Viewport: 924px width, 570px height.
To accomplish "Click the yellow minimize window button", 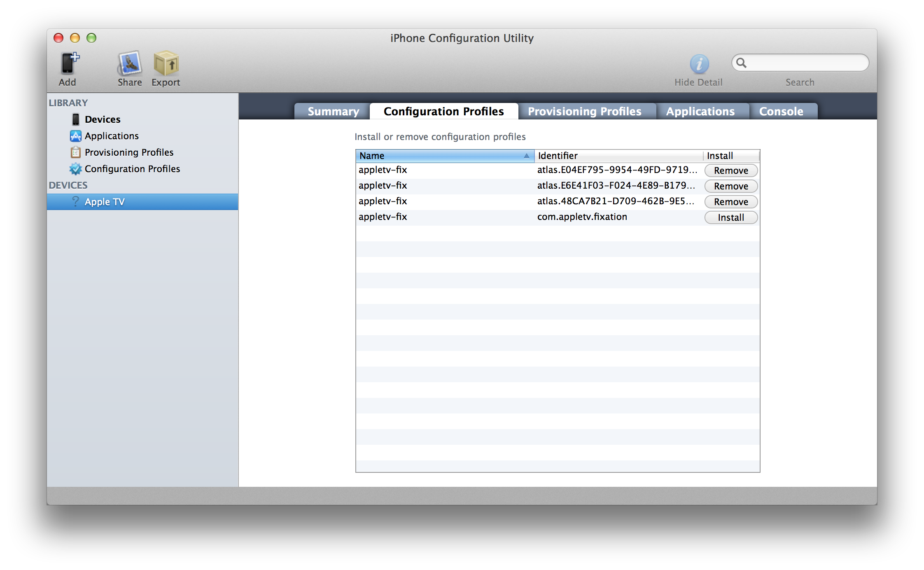I will point(75,38).
